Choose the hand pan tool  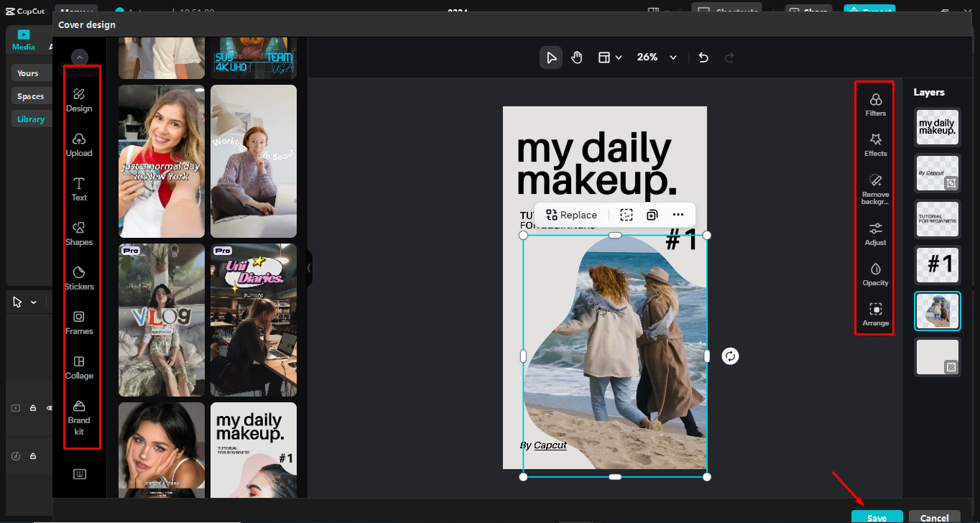[x=577, y=57]
